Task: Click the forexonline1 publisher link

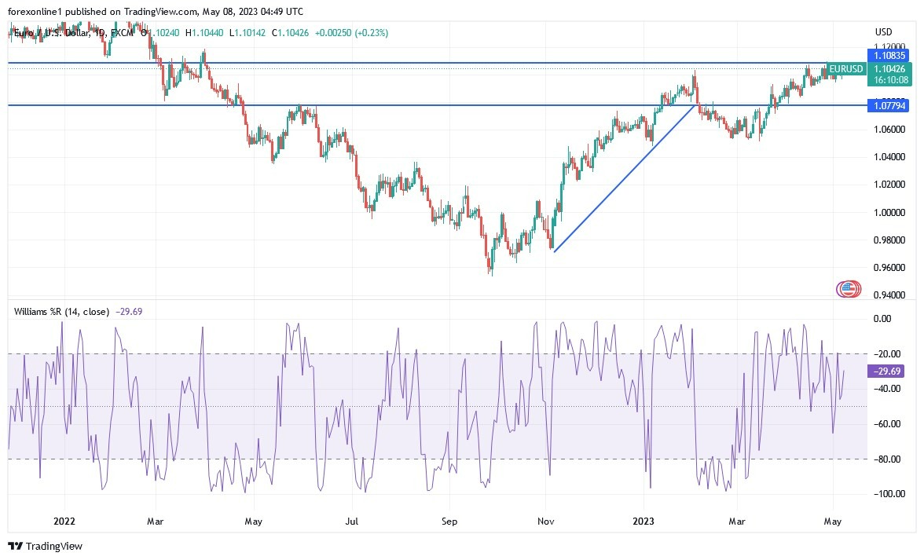Action: [x=33, y=12]
